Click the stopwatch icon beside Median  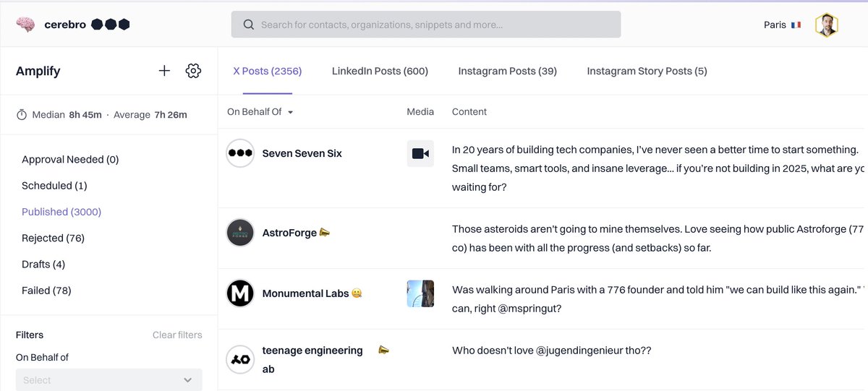(x=22, y=115)
